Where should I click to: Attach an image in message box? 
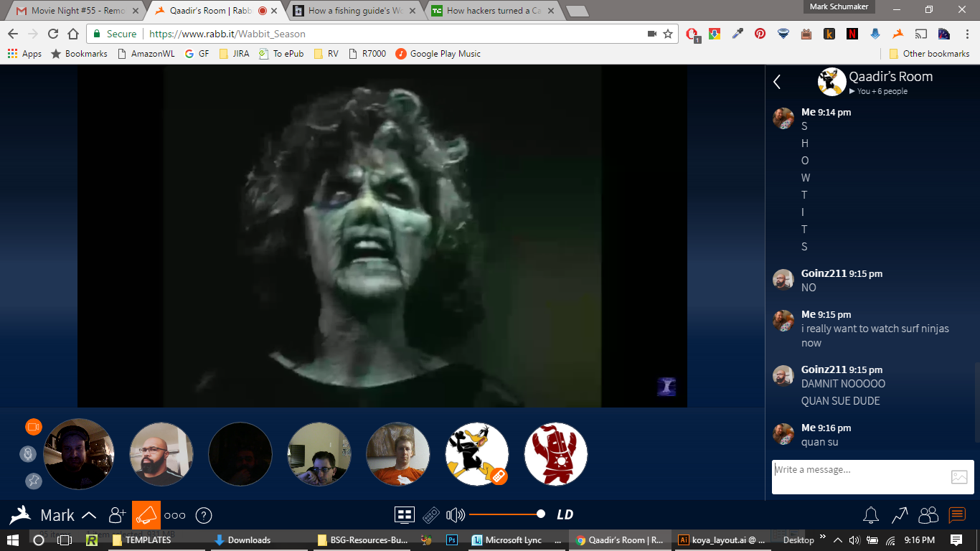959,477
